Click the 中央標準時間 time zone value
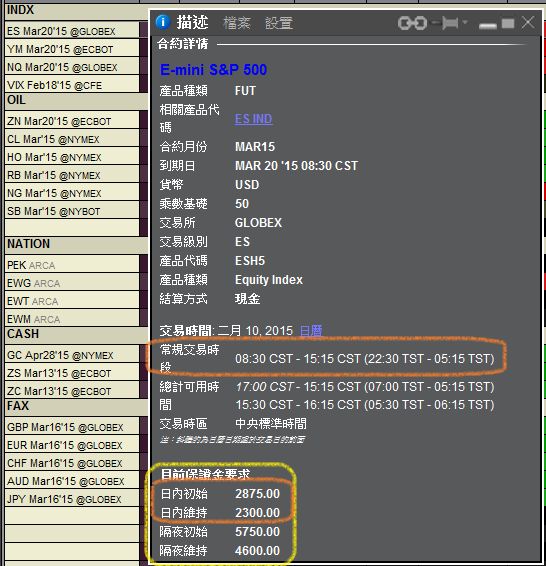 [271, 423]
